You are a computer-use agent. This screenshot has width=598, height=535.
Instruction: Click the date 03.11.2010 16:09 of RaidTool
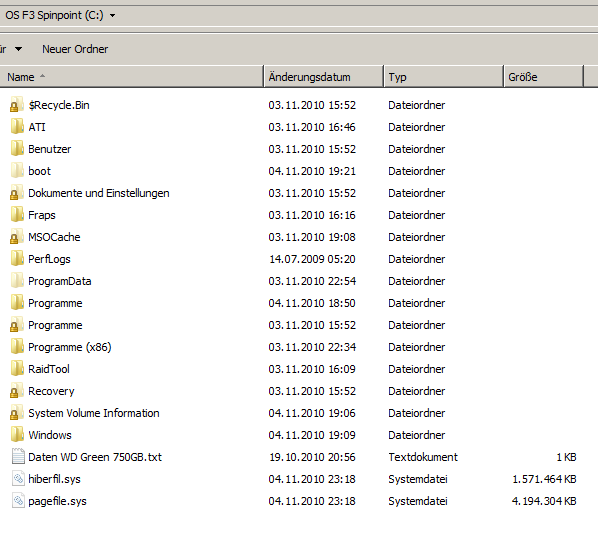coord(312,369)
